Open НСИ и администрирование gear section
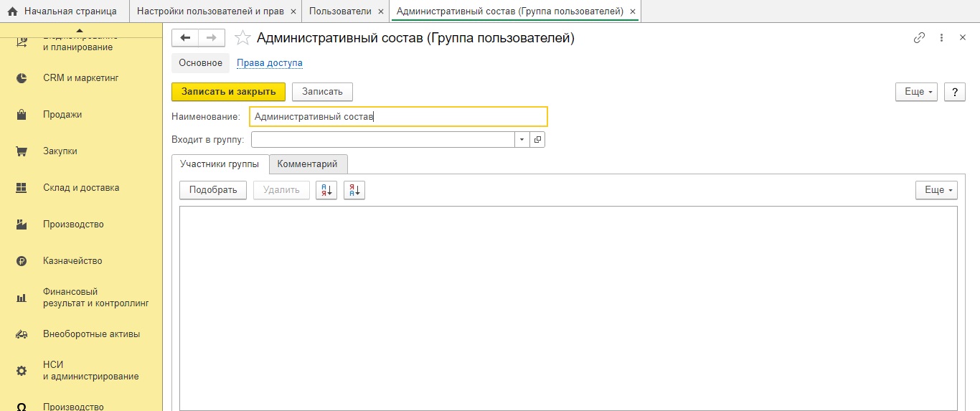This screenshot has height=411, width=980. 81,370
